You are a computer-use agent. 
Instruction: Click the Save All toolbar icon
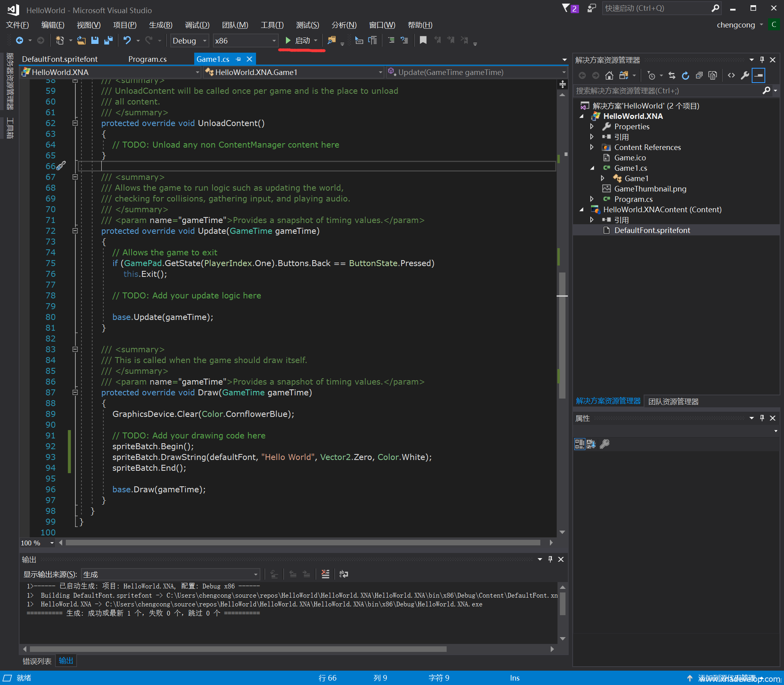point(108,40)
